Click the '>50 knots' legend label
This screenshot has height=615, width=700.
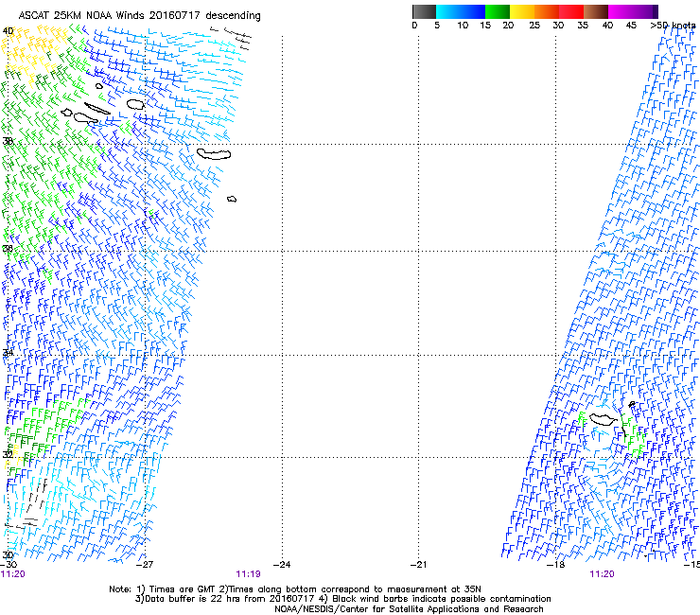point(673,26)
